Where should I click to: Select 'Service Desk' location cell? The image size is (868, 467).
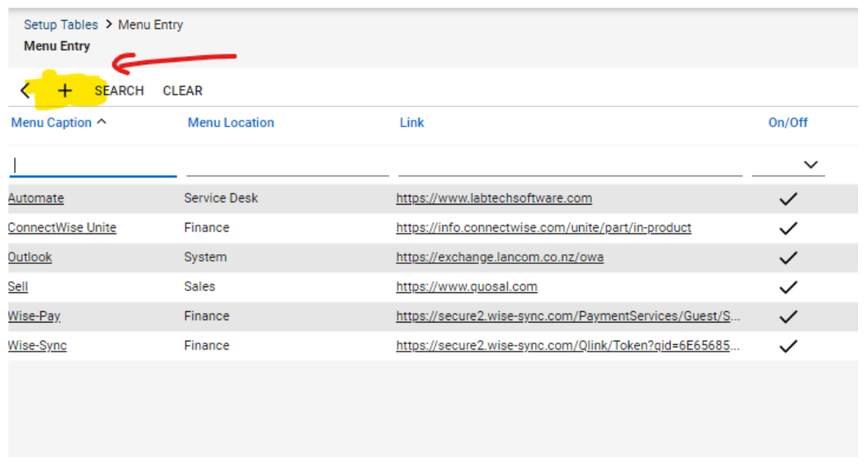pos(221,198)
